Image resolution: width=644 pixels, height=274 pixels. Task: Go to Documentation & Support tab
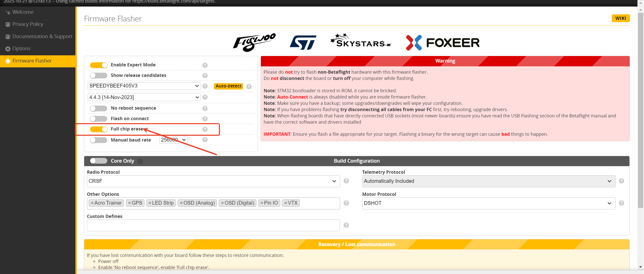[x=42, y=36]
